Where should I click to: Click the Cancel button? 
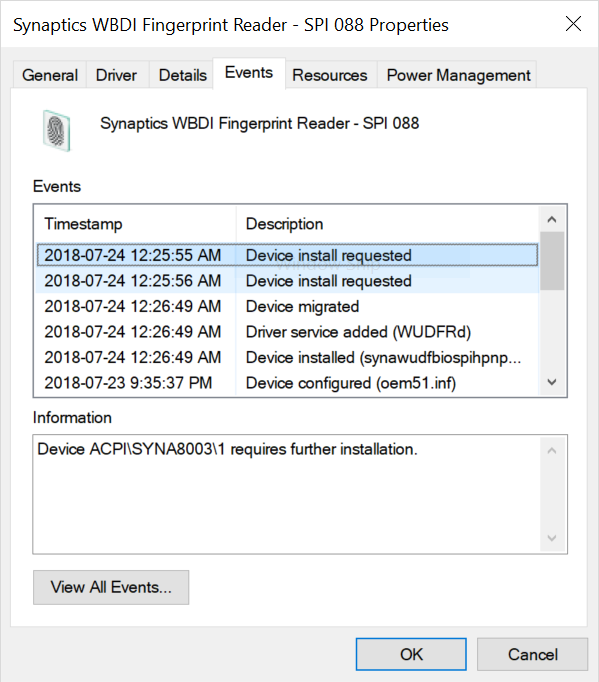tap(532, 654)
